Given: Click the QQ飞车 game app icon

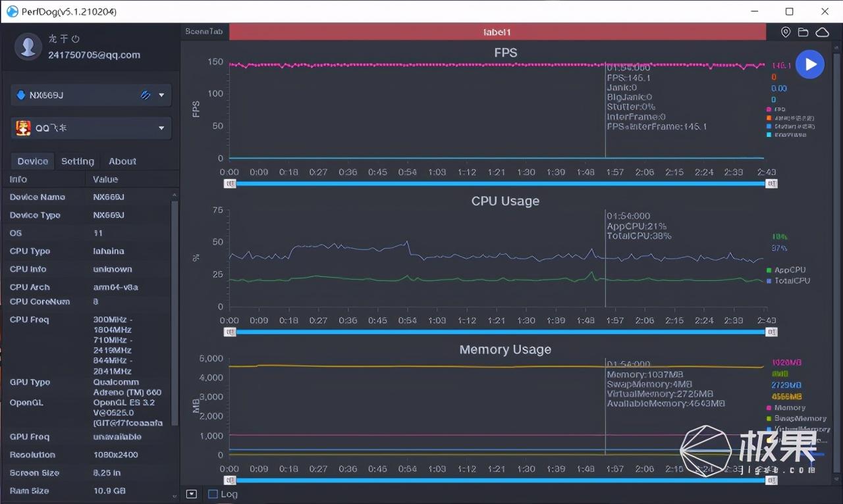Looking at the screenshot, I should pos(24,128).
